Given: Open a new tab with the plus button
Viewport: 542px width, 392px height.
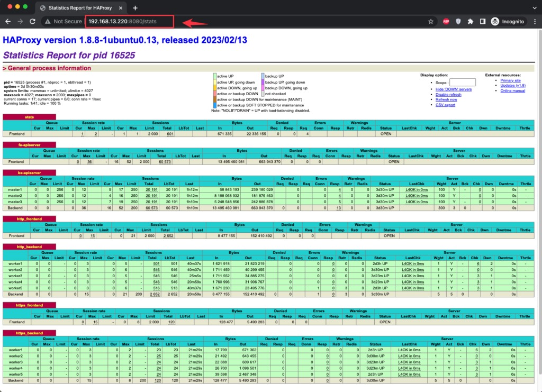Looking at the screenshot, I should (135, 7).
